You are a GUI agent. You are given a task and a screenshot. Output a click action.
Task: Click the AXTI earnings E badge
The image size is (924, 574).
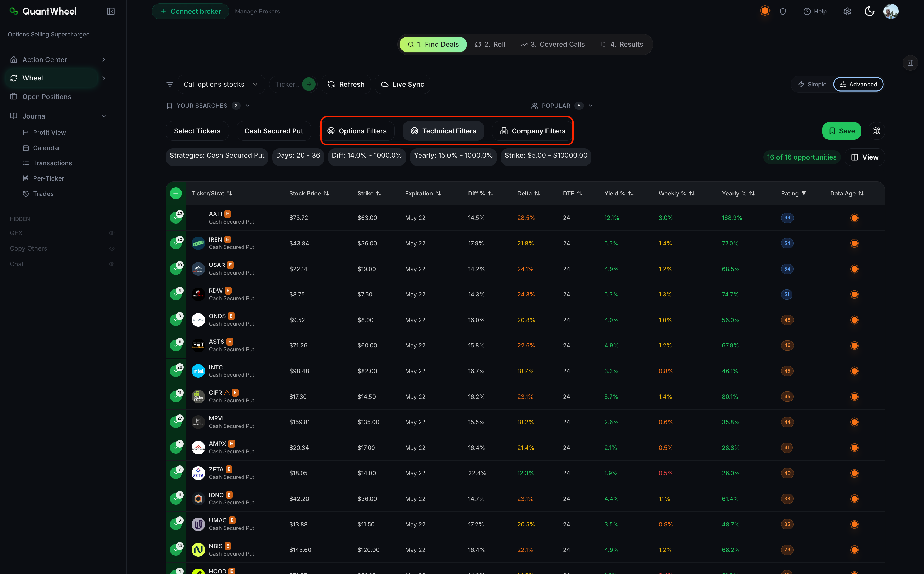pos(227,214)
